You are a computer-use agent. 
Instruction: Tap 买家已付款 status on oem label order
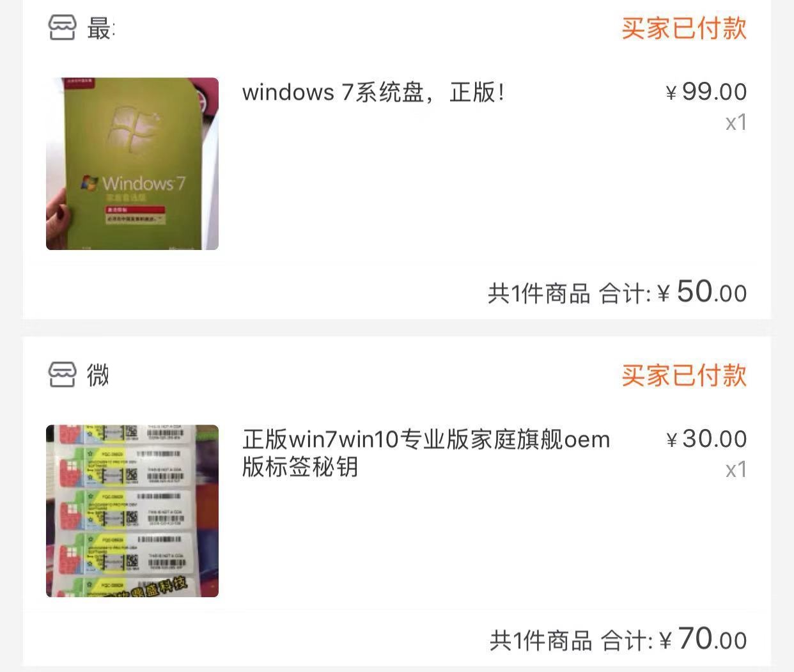tap(684, 375)
